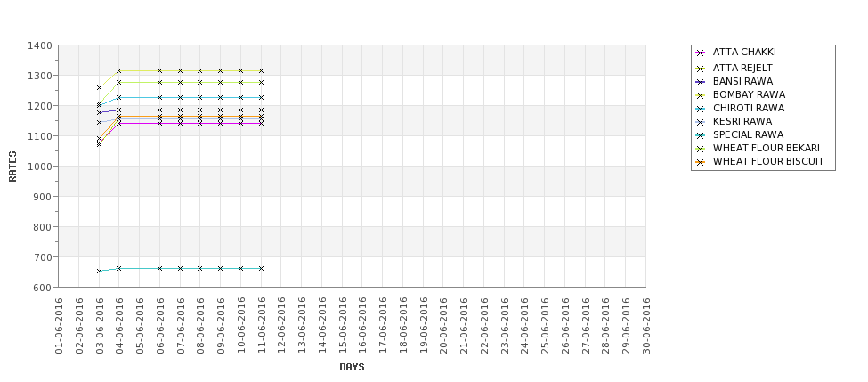Image resolution: width=868 pixels, height=382 pixels.
Task: Click the KESRI RAWA legend marker
Action: click(x=701, y=122)
